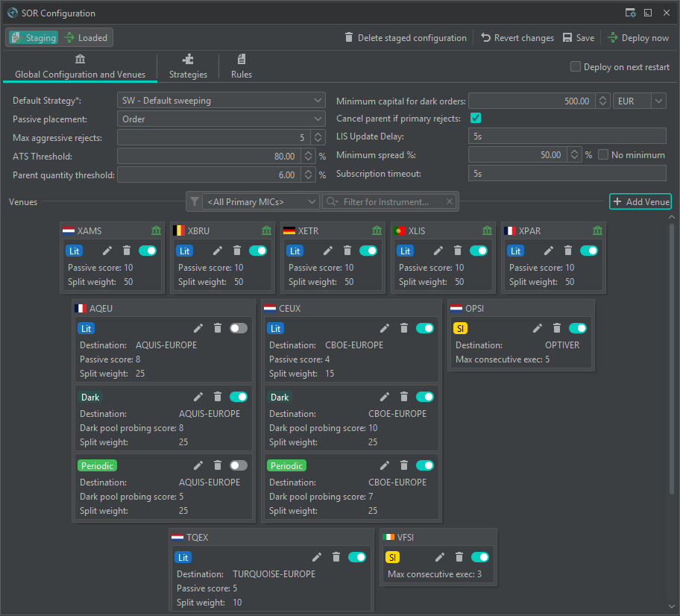Check the Deploy on next restart checkbox
This screenshot has height=616, width=680.
coord(576,67)
